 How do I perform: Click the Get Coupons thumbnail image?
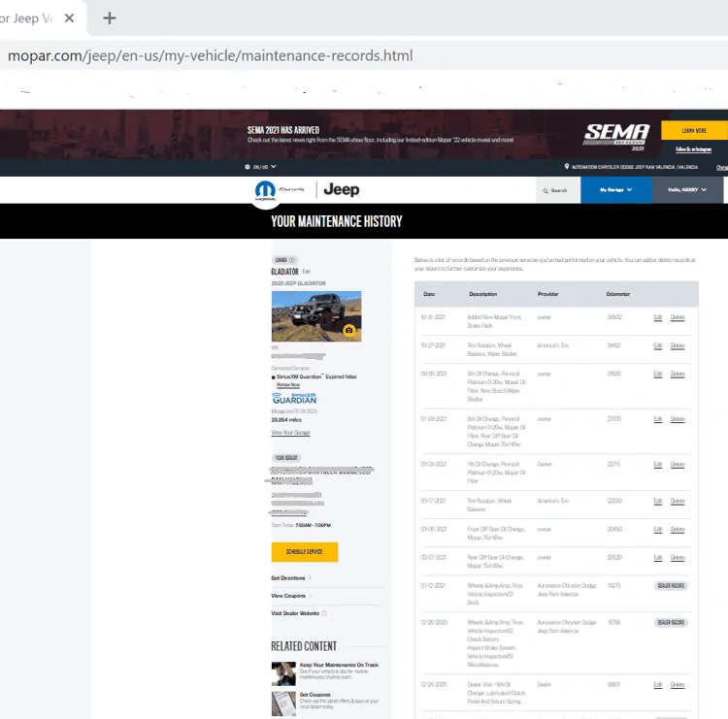click(283, 703)
